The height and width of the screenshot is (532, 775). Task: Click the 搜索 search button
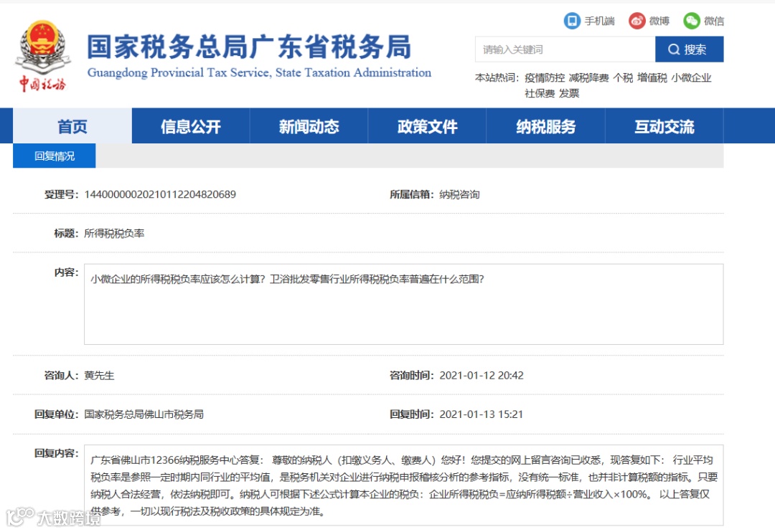(x=687, y=49)
